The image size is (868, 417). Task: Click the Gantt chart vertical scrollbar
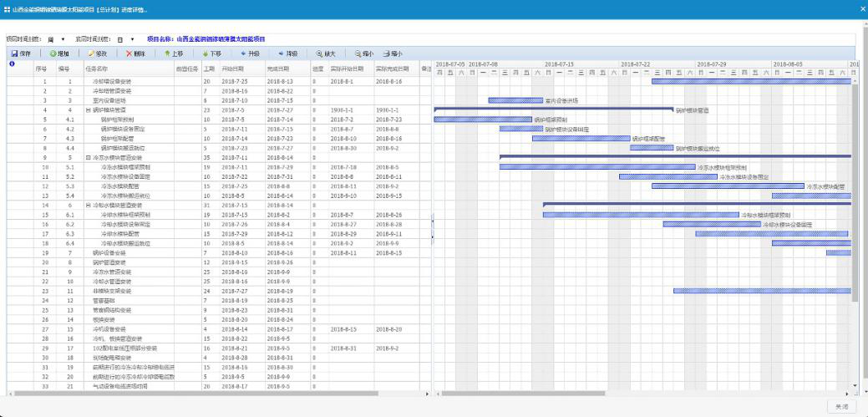(854, 209)
